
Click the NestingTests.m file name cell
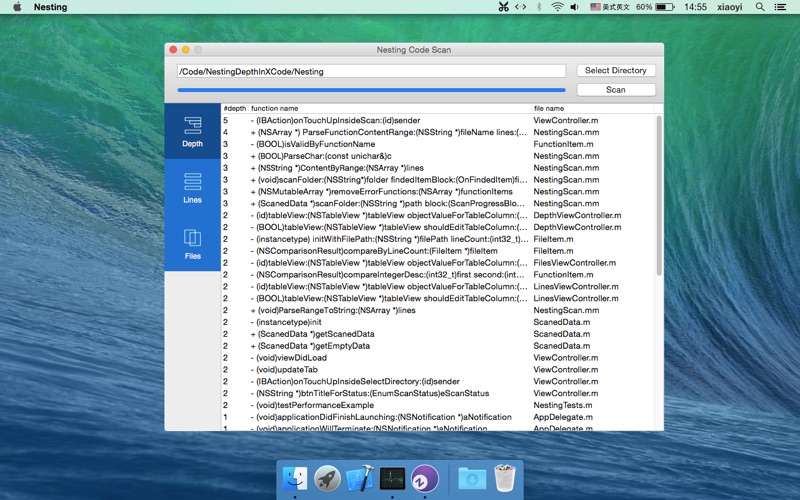tap(563, 405)
